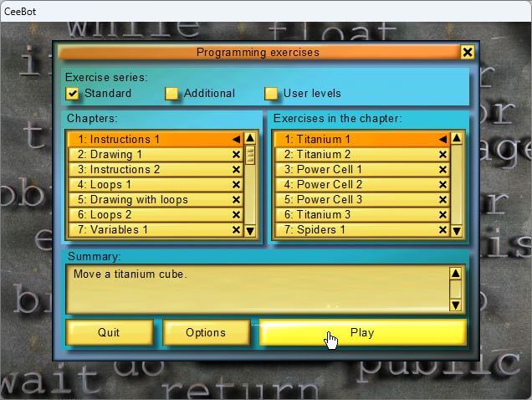Click the Exercises list scroll down arrow
Screen dimensions: 532x400
457,231
